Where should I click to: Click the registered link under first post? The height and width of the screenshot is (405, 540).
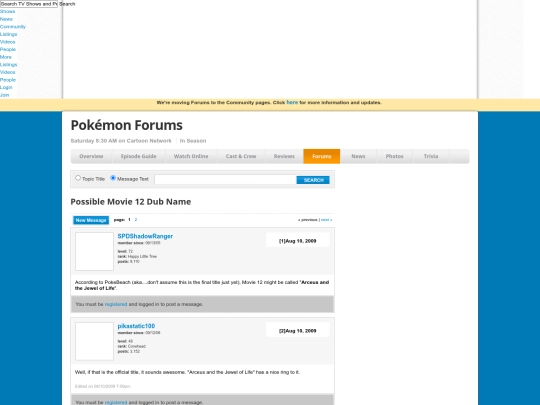tap(116, 304)
